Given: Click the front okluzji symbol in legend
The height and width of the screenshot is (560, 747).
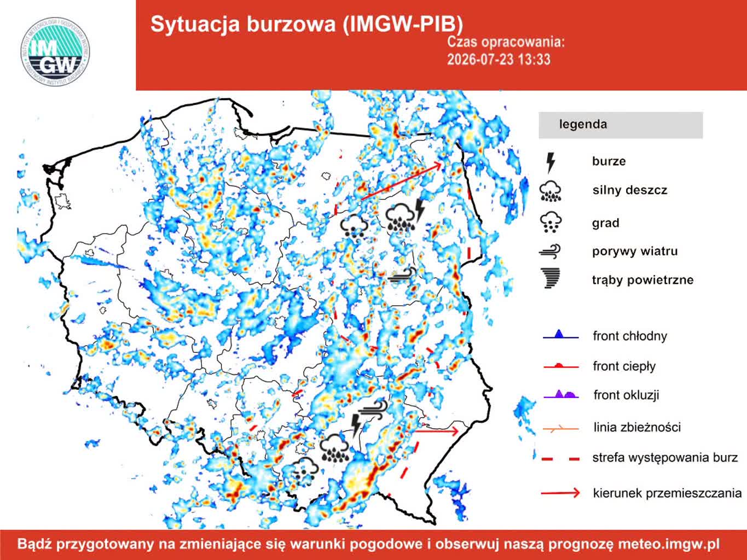Looking at the screenshot, I should [x=561, y=394].
